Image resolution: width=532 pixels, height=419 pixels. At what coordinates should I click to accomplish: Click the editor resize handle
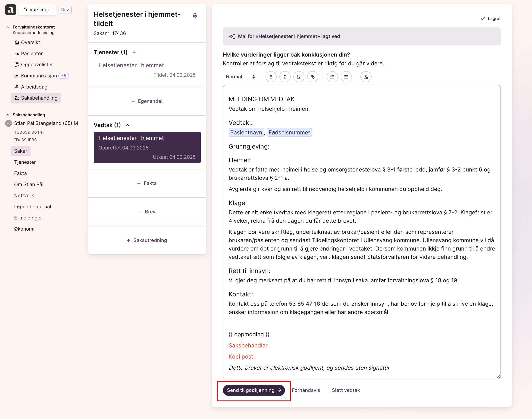coord(498,377)
